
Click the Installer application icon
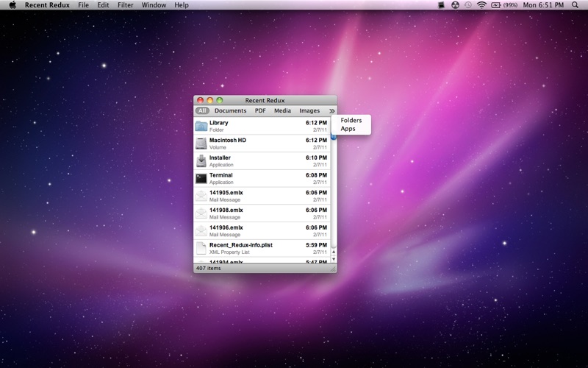click(x=201, y=160)
